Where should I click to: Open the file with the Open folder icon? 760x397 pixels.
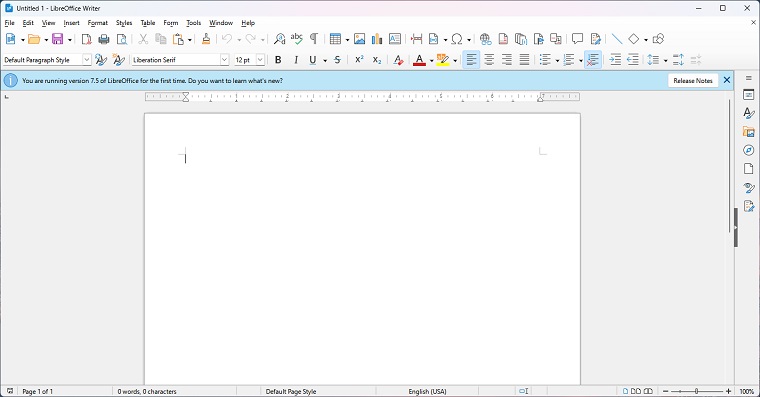click(x=34, y=39)
